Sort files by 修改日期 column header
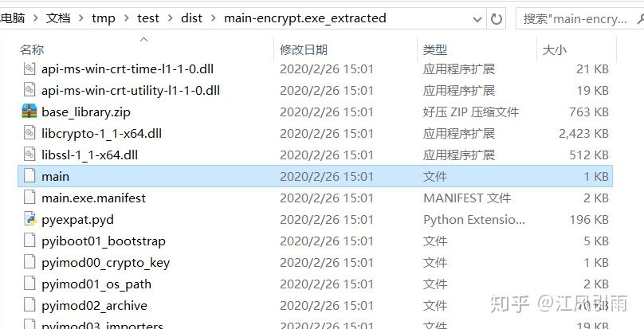The image size is (644, 329). coord(304,49)
